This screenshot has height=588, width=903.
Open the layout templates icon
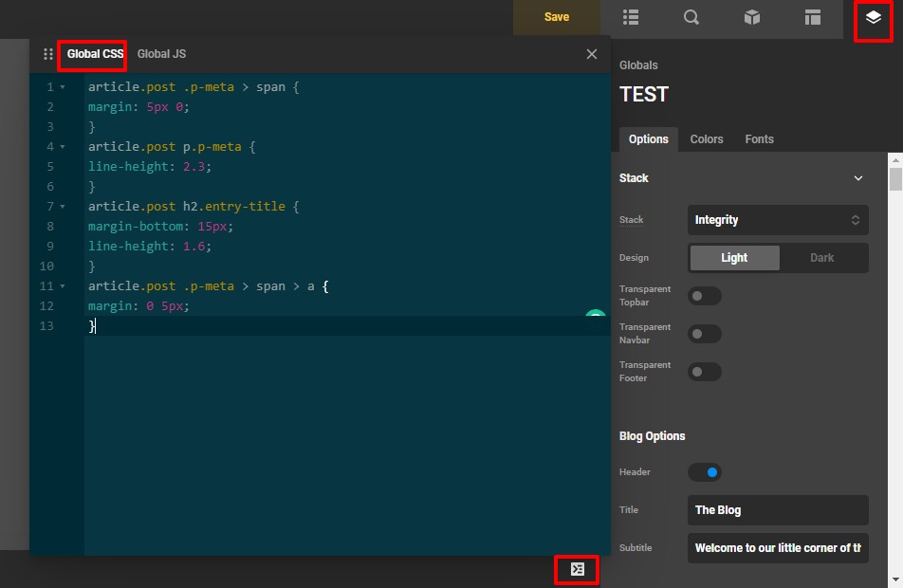point(813,17)
